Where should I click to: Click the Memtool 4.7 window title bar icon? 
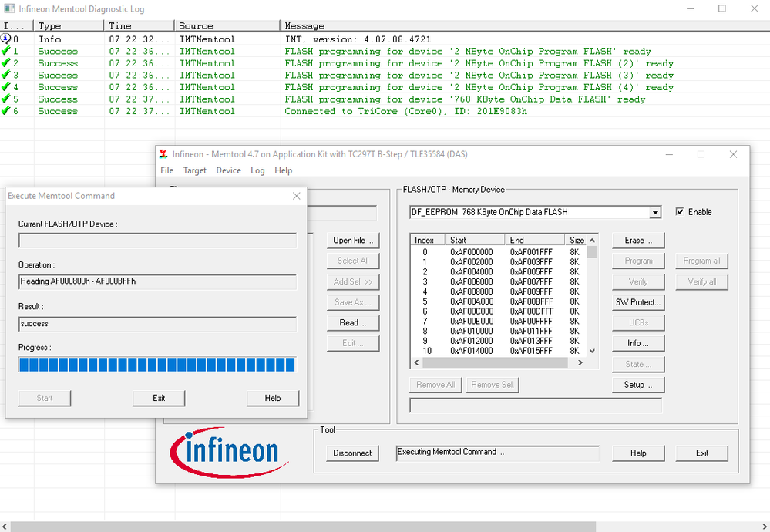(x=163, y=154)
